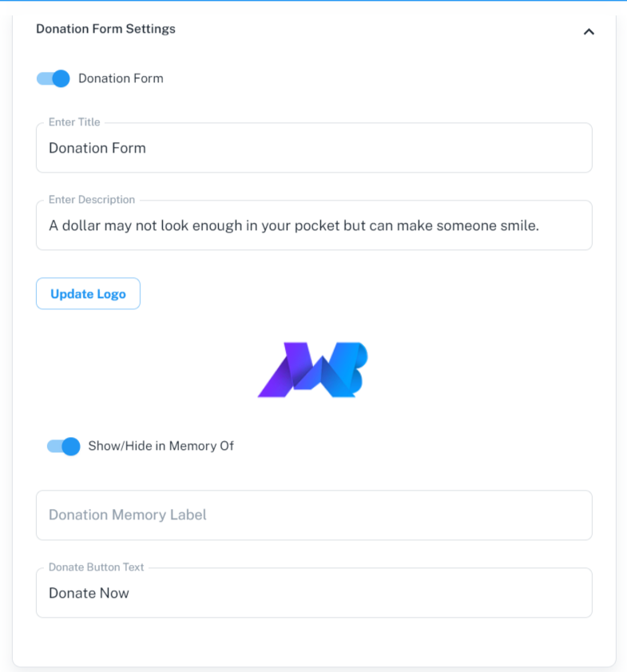Turn off Show/Hide in Memory Of
Screen dimensions: 627x672
click(x=63, y=446)
